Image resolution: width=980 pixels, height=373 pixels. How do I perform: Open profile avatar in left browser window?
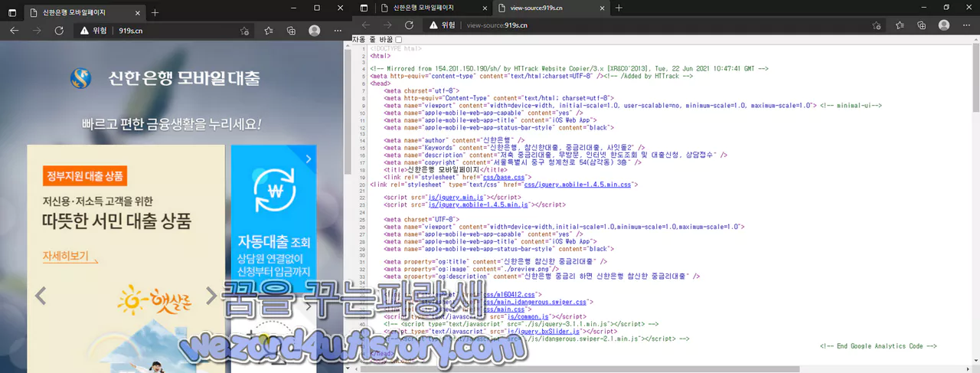[315, 31]
